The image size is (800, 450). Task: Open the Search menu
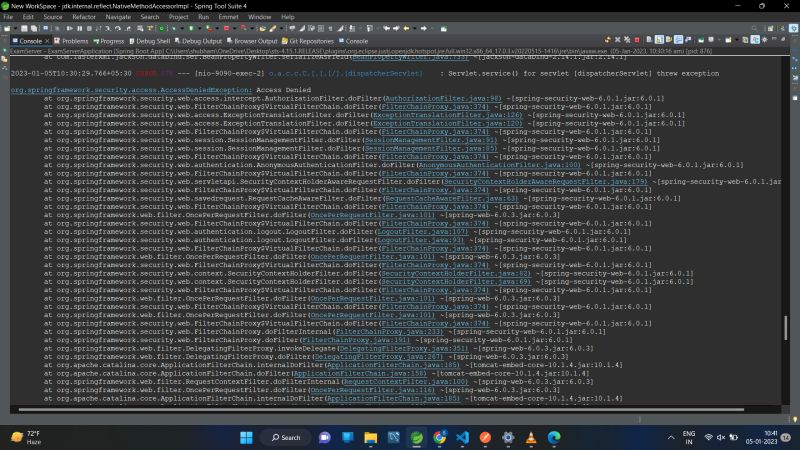click(x=149, y=17)
